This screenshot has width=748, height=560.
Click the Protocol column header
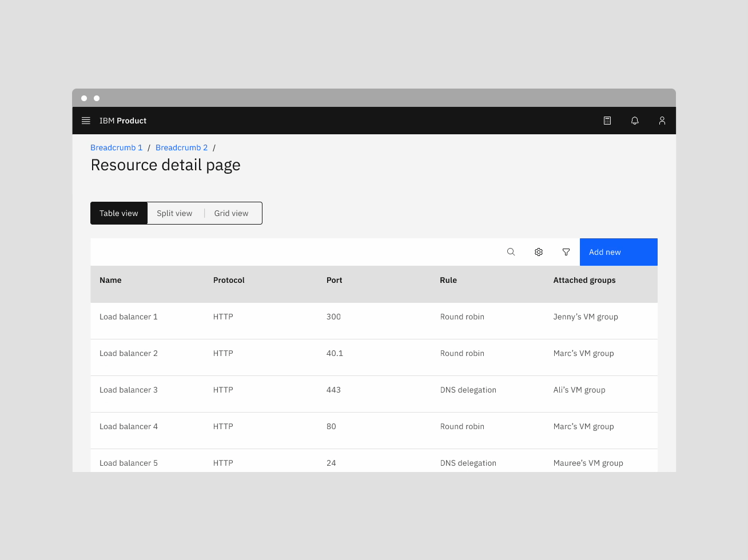229,280
